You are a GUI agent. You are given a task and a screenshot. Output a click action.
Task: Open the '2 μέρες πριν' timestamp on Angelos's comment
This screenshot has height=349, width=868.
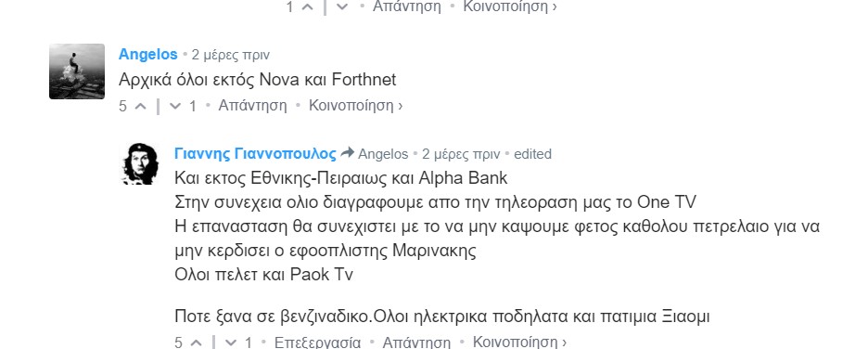tap(231, 55)
